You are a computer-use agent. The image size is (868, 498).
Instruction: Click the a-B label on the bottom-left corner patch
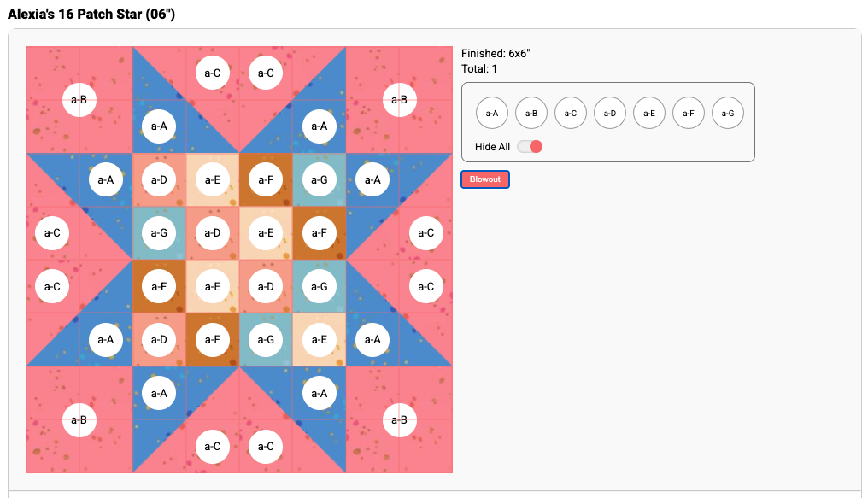(79, 419)
